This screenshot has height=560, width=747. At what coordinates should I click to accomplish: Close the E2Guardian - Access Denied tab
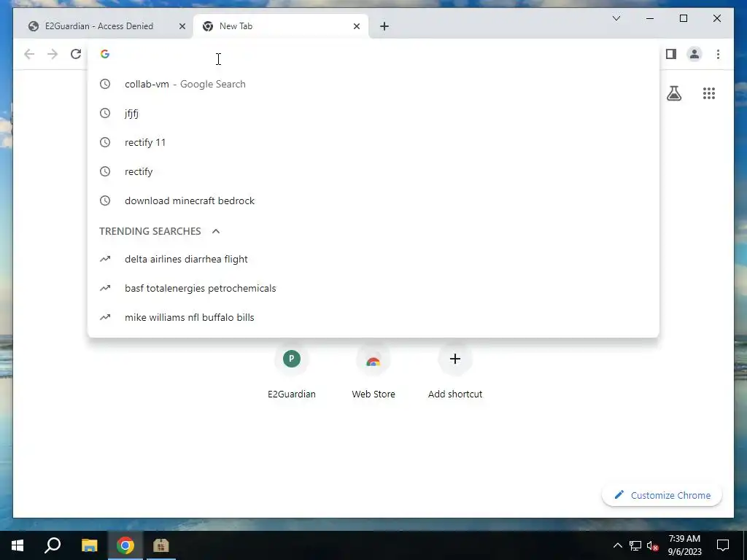[x=182, y=26]
